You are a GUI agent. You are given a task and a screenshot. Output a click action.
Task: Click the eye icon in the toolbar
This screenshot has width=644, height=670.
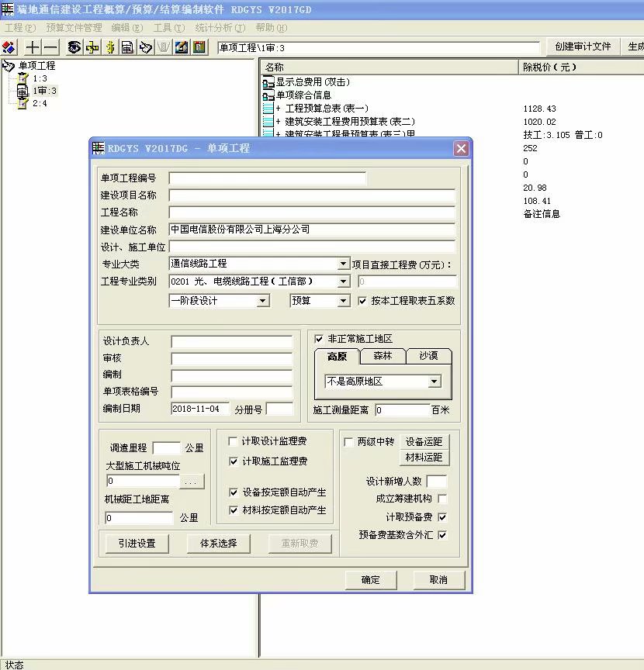pos(74,47)
